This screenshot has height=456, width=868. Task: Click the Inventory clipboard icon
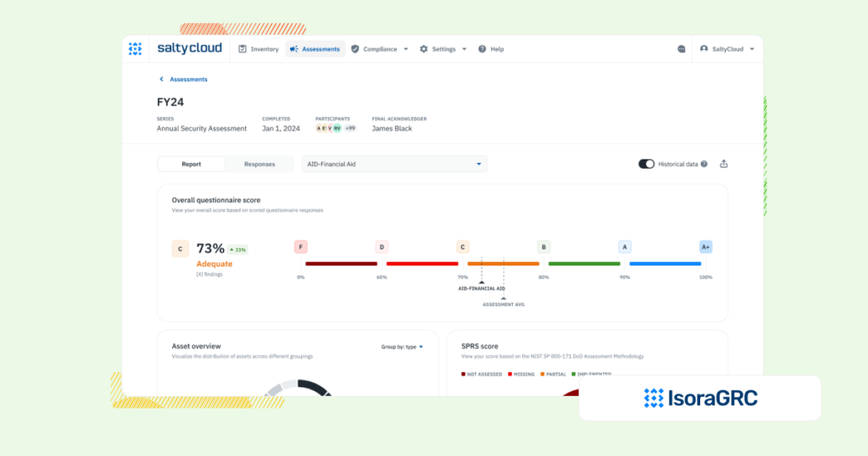click(x=242, y=49)
